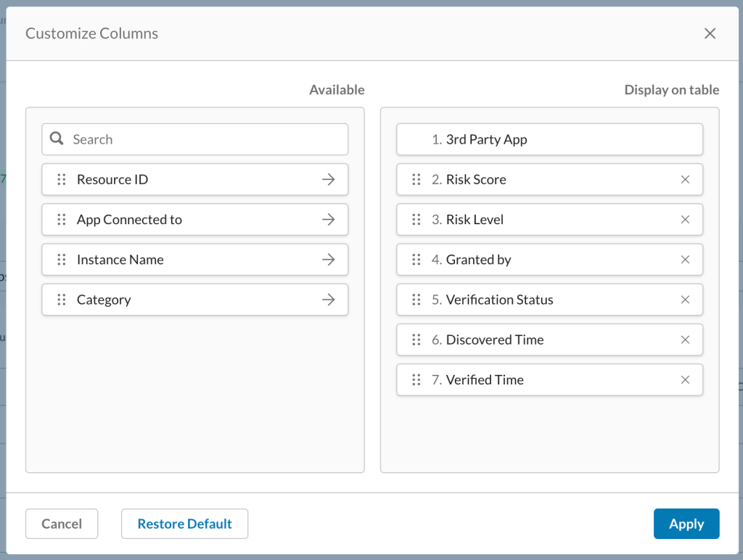Image resolution: width=743 pixels, height=560 pixels.
Task: Select the Category label
Action: (x=104, y=300)
